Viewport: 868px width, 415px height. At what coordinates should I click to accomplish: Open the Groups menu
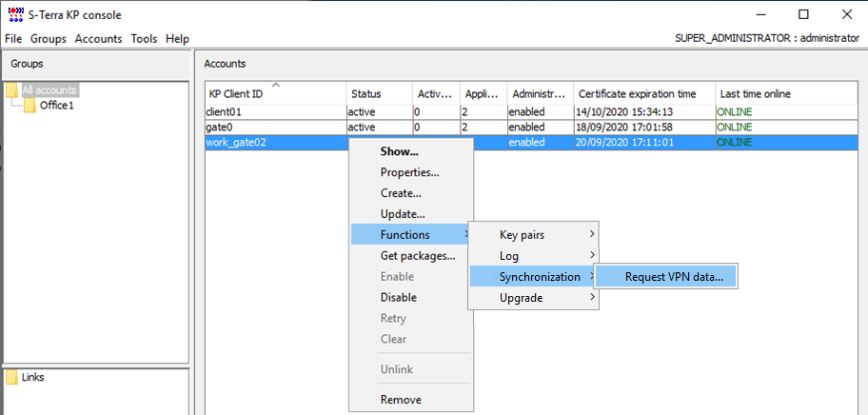(49, 39)
